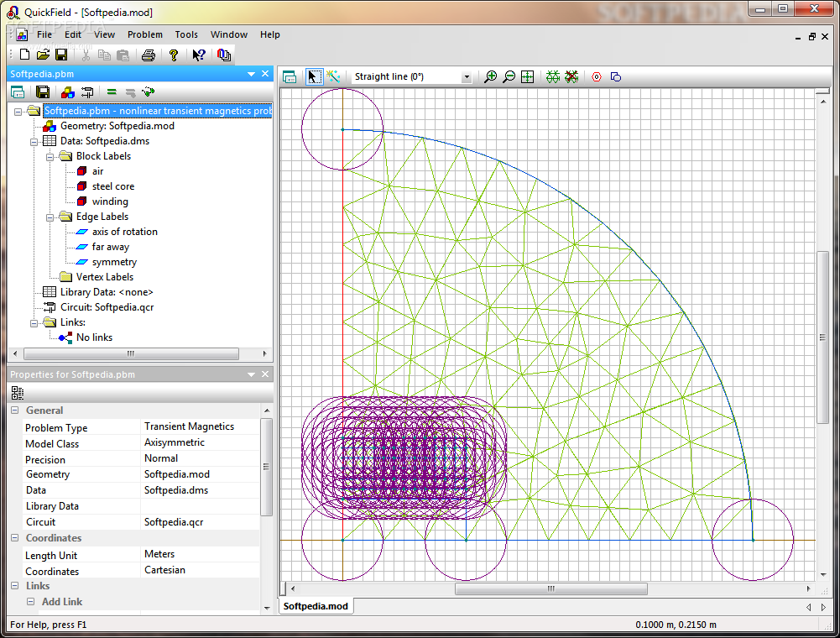Select the Vertex Labels folder
The height and width of the screenshot is (638, 840).
click(x=104, y=277)
